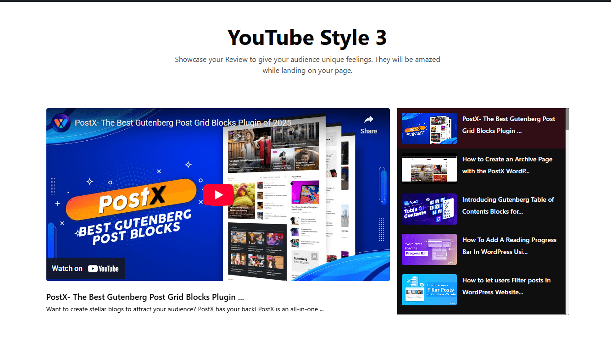Click the Table of Contents video thumbnail
The image size is (611, 364).
pyautogui.click(x=429, y=209)
